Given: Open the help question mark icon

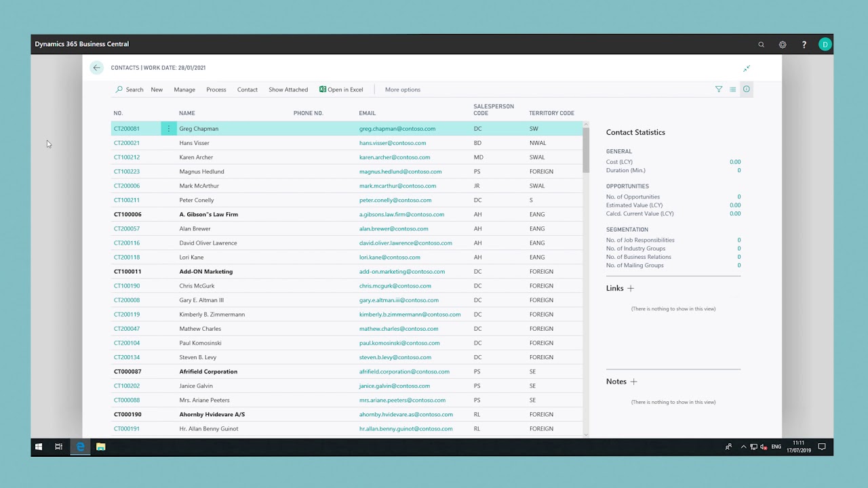Looking at the screenshot, I should pos(804,44).
